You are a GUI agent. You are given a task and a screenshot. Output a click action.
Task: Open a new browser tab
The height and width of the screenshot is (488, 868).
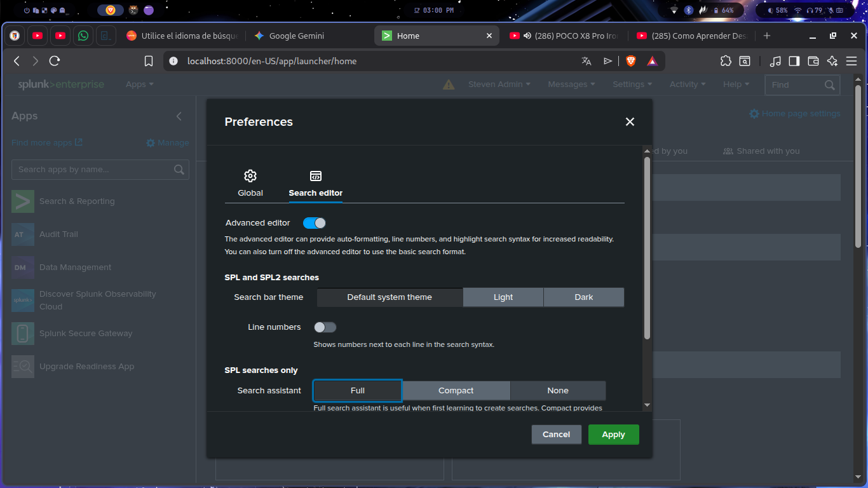(x=767, y=36)
